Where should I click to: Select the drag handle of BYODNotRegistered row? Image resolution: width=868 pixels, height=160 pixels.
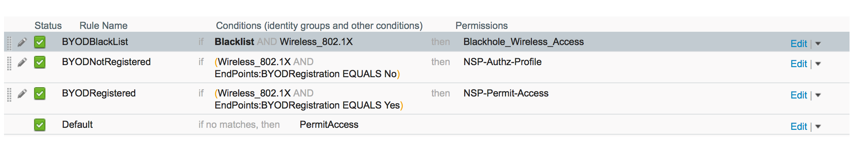pos(9,63)
